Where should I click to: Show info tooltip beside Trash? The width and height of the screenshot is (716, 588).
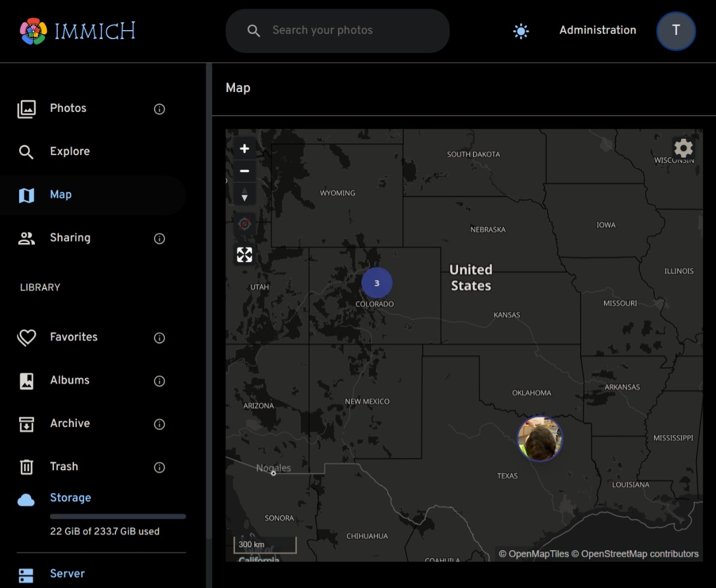(159, 467)
